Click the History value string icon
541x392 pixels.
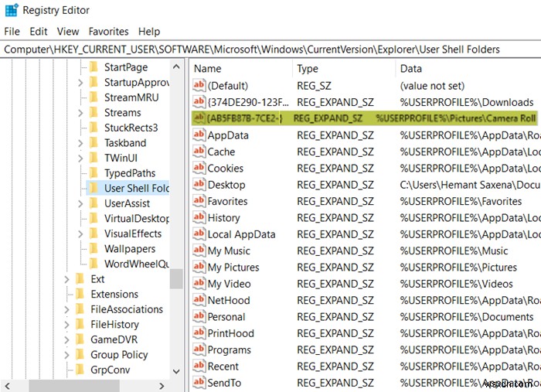coord(199,217)
